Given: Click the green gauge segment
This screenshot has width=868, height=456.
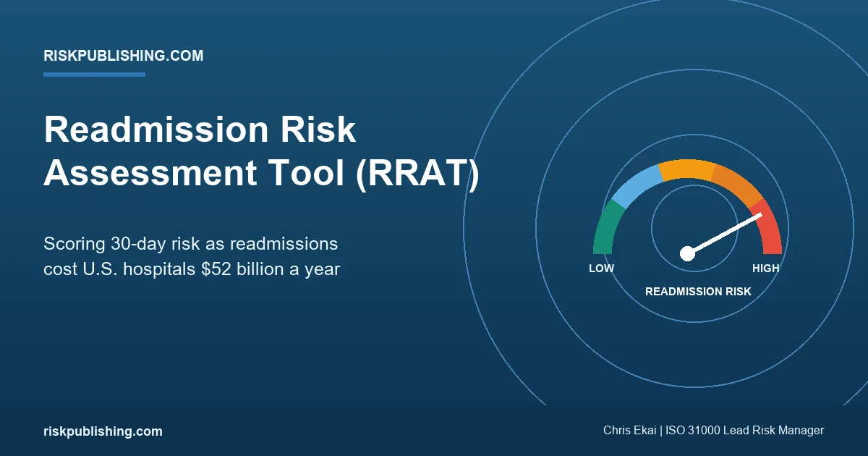Looking at the screenshot, I should (x=606, y=227).
